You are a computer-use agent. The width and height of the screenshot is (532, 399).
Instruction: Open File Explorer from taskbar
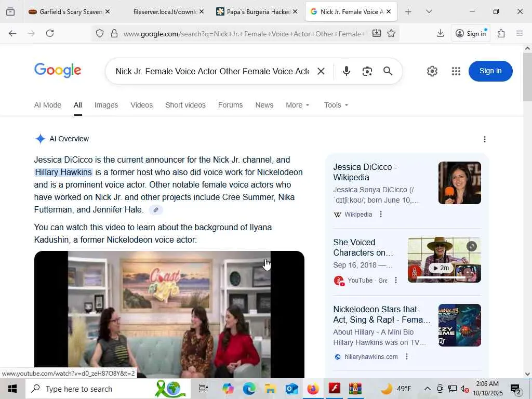pos(270,389)
